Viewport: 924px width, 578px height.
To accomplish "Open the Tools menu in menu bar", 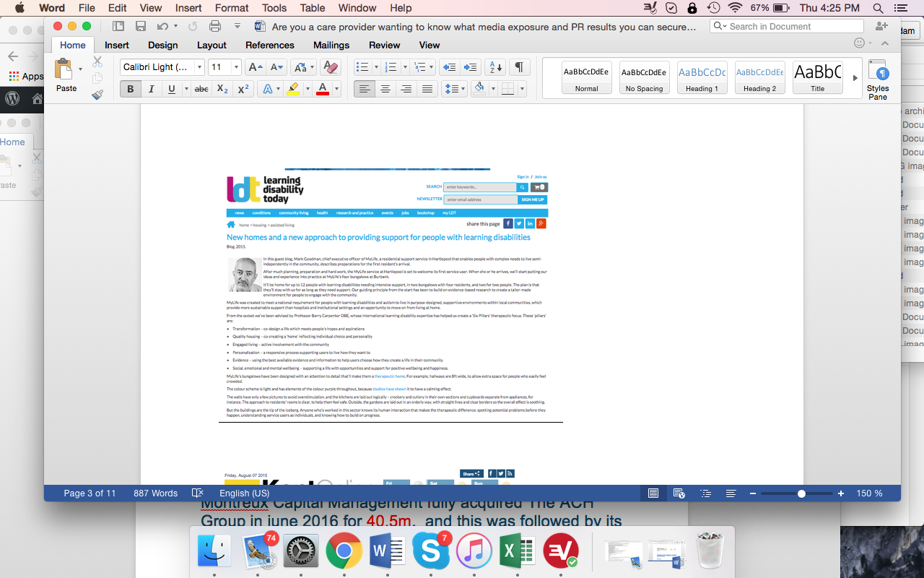I will [274, 8].
